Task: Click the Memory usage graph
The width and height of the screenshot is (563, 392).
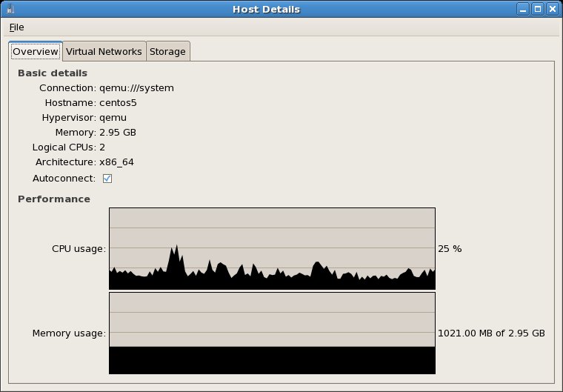Action: pos(272,333)
